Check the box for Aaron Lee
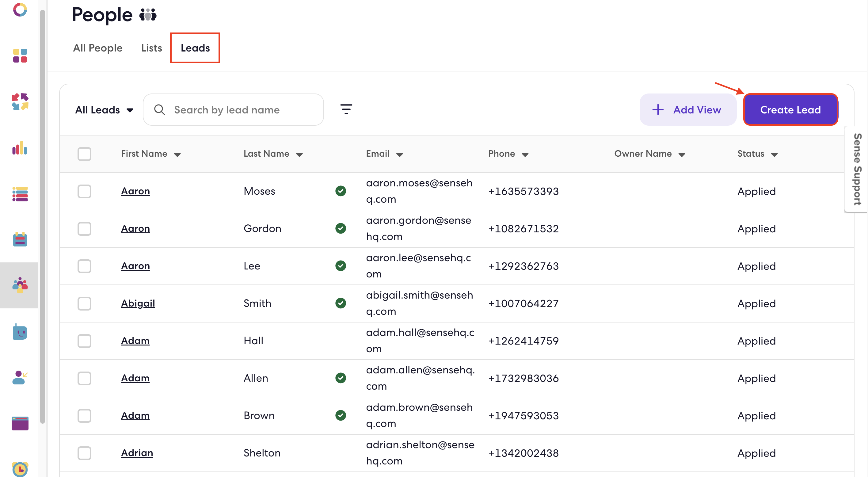 click(84, 266)
